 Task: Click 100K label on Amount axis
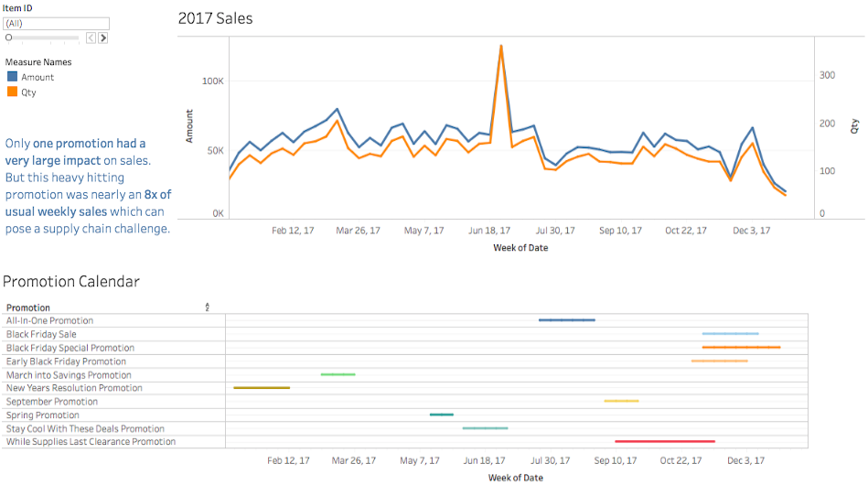[213, 81]
